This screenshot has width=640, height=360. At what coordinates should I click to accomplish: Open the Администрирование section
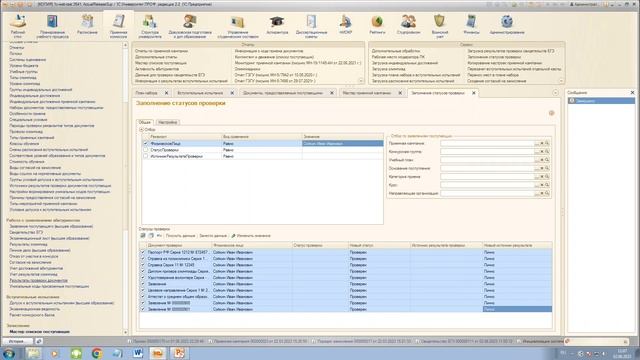pyautogui.click(x=507, y=24)
